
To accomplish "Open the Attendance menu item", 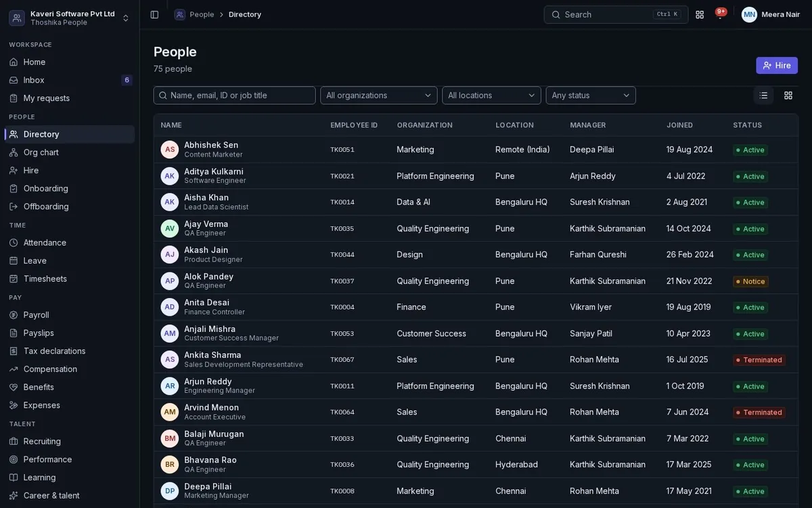I will [x=70, y=242].
